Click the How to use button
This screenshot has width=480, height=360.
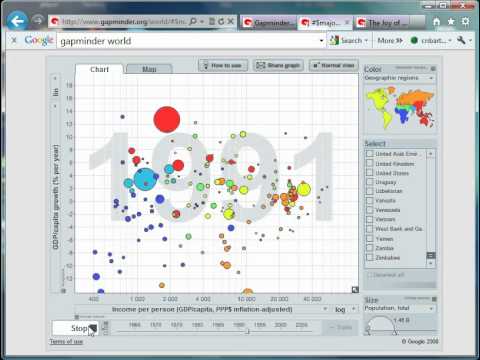point(223,65)
